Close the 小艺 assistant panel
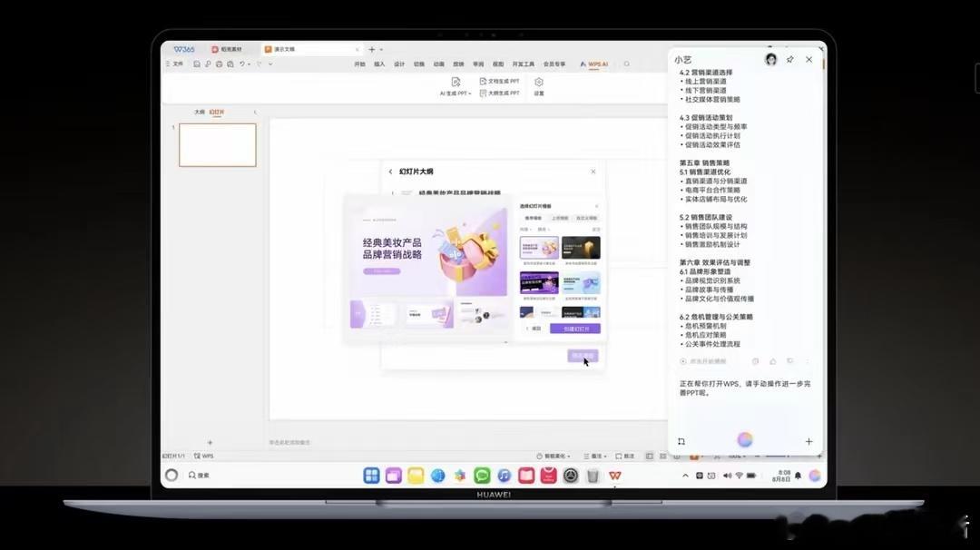This screenshot has height=550, width=980. tap(808, 59)
